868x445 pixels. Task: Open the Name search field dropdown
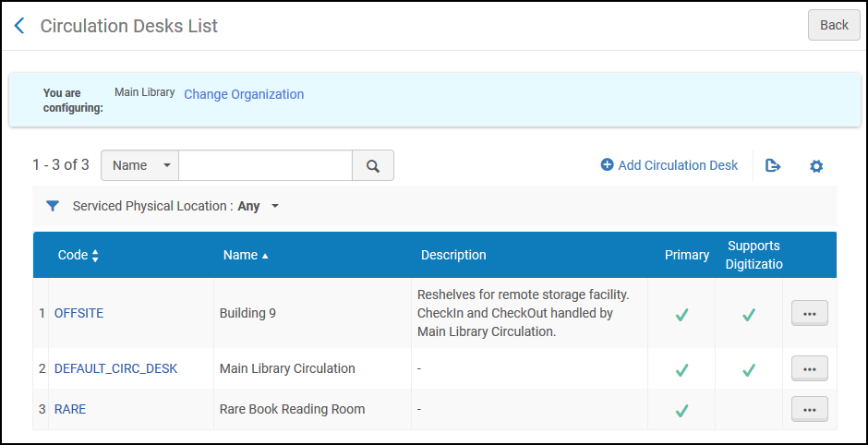coord(140,165)
